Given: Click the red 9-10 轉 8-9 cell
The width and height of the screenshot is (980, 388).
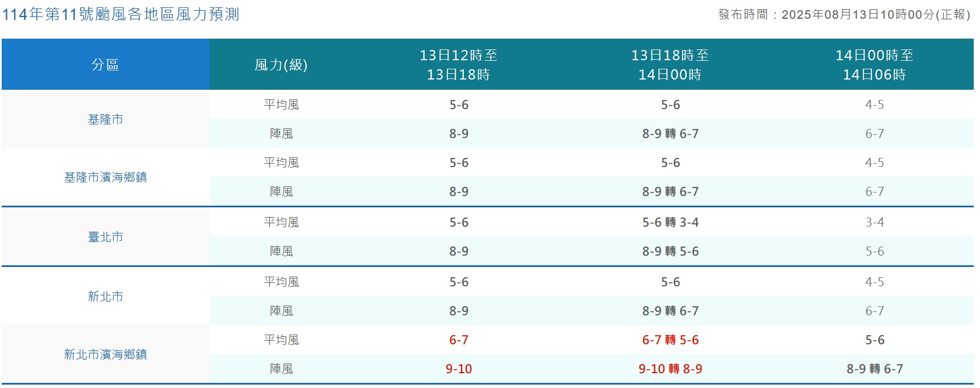Looking at the screenshot, I should tap(670, 369).
